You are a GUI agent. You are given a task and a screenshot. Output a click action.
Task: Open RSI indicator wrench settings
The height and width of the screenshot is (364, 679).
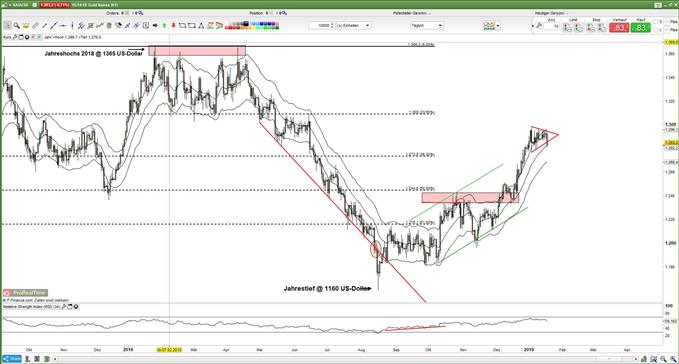(x=64, y=306)
